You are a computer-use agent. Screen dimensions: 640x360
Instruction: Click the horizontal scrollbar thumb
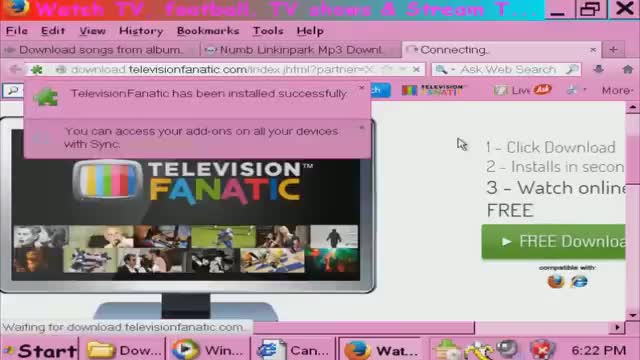(x=363, y=327)
